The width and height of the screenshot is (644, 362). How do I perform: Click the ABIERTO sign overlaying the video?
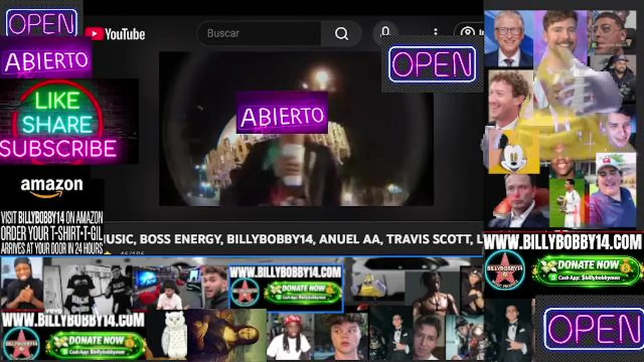tap(282, 112)
